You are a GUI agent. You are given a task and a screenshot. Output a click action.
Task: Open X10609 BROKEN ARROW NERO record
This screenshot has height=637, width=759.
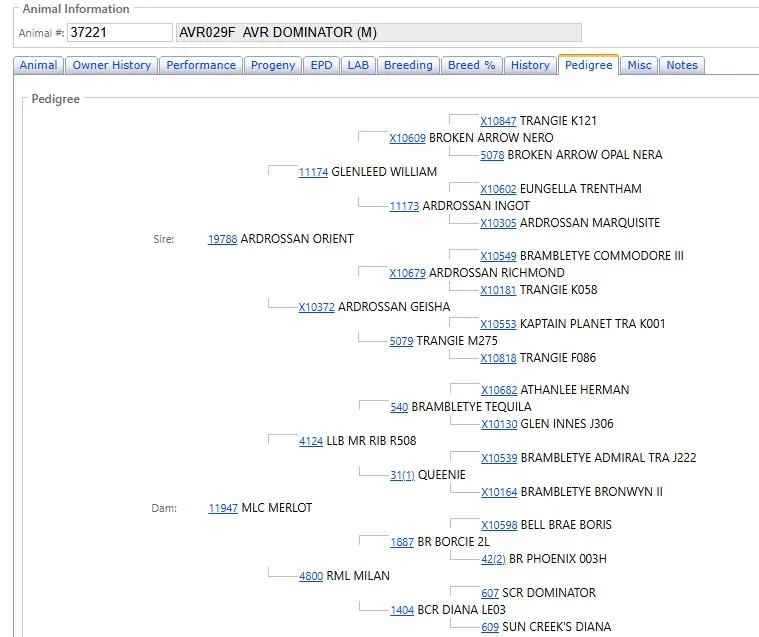tap(407, 138)
